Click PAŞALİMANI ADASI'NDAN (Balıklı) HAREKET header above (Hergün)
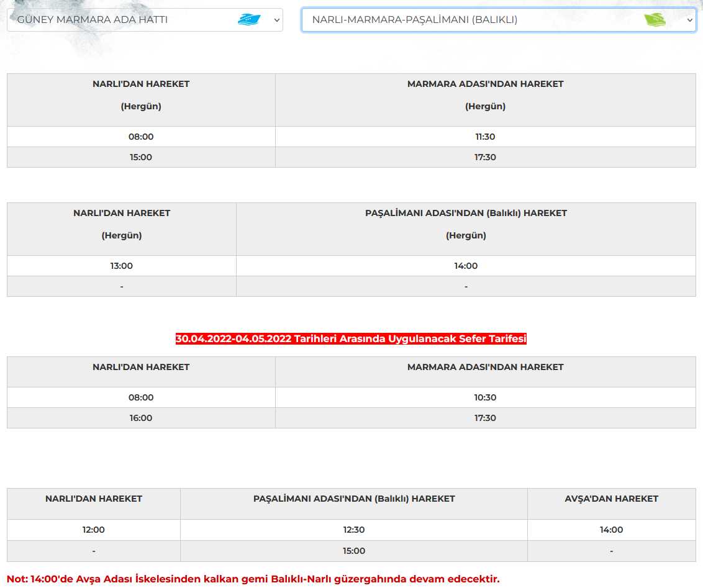The height and width of the screenshot is (588, 703). pyautogui.click(x=466, y=213)
